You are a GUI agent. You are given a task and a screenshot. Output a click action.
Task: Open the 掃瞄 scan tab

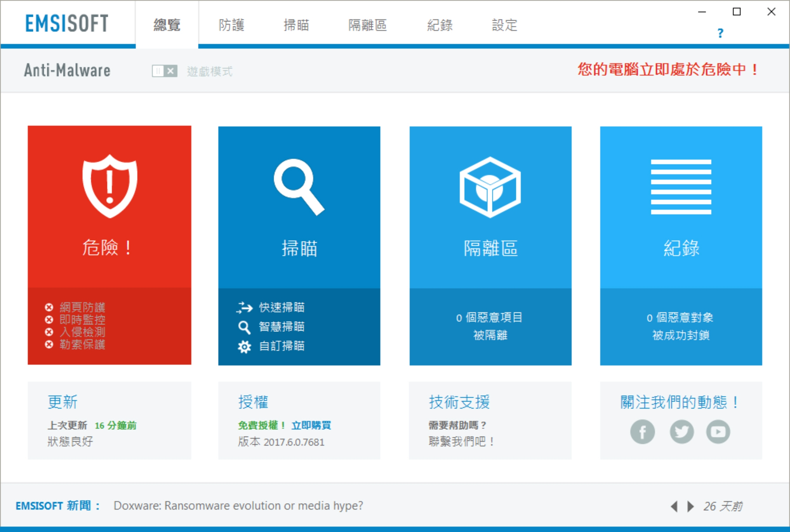[x=296, y=25]
